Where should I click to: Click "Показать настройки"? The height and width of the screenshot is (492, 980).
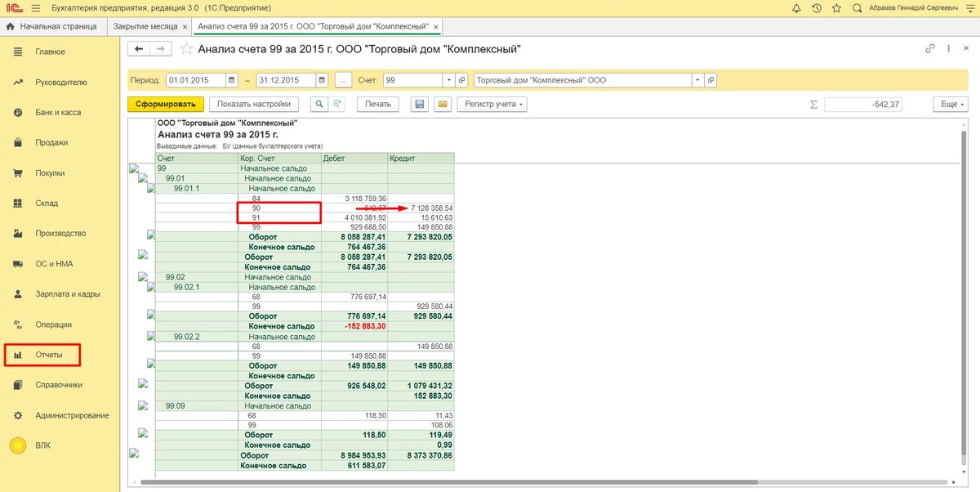(x=254, y=105)
